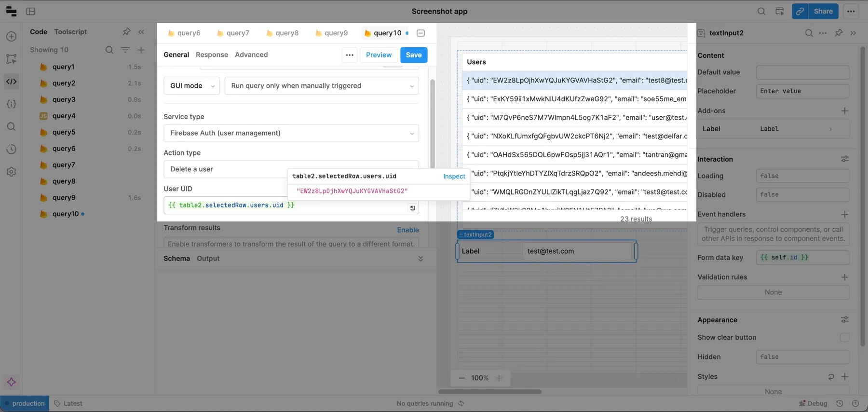Open the history clock sidebar icon

tap(12, 150)
